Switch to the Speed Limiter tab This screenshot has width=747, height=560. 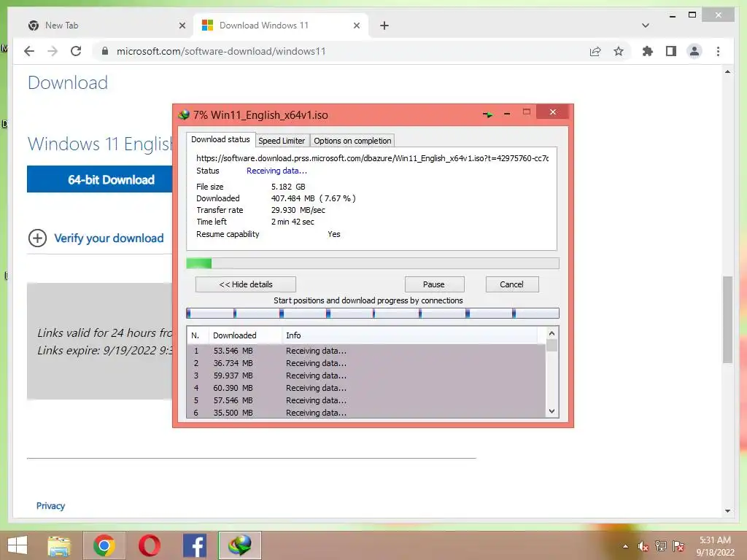tap(282, 141)
